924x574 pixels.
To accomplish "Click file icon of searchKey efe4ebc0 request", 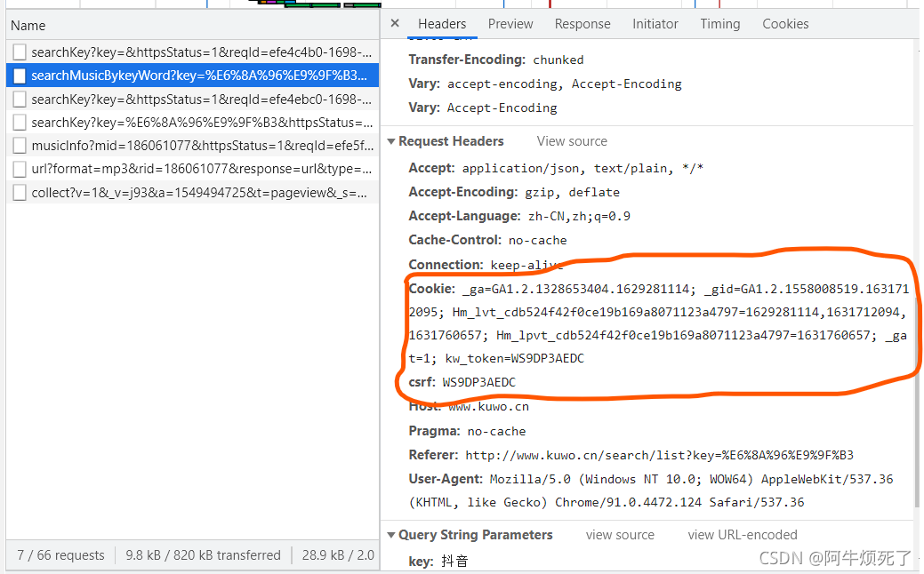I will (x=20, y=99).
